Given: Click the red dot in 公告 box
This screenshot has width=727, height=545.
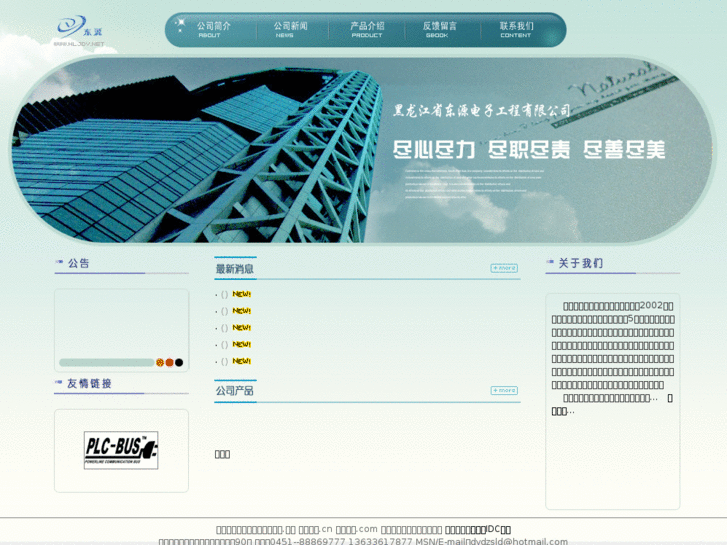Looking at the screenshot, I should pyautogui.click(x=170, y=362).
